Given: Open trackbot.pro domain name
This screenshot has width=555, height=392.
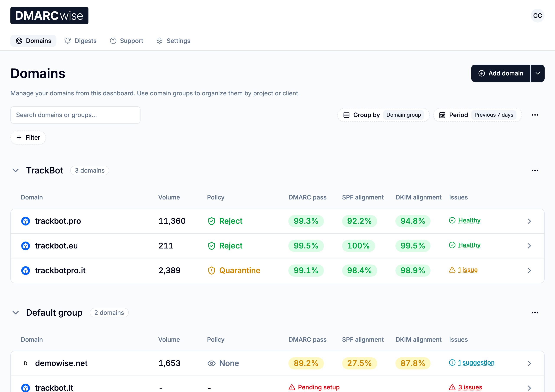Looking at the screenshot, I should [x=58, y=221].
